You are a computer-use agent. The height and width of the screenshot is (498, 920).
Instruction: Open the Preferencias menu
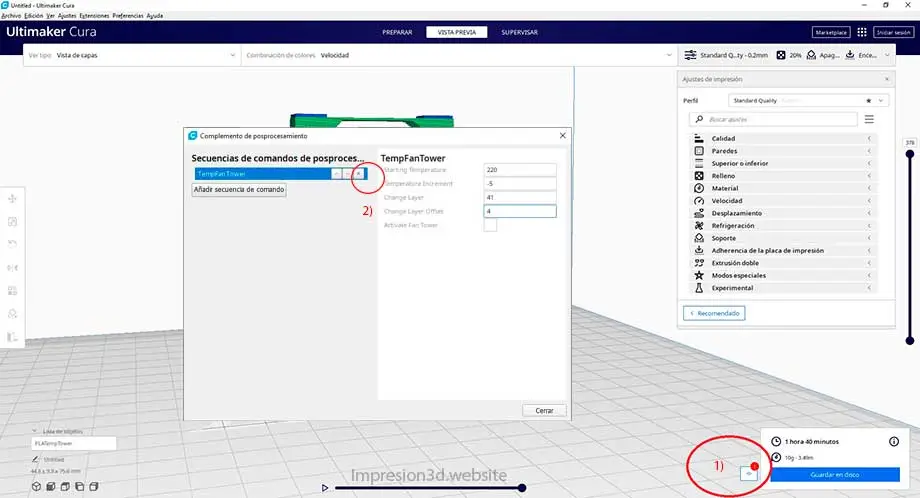[x=128, y=16]
